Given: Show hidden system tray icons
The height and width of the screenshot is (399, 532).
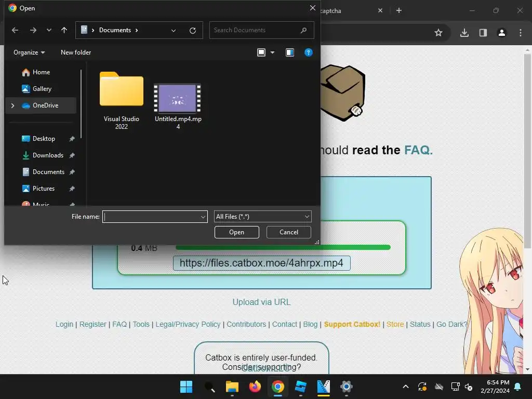Looking at the screenshot, I should [405, 387].
